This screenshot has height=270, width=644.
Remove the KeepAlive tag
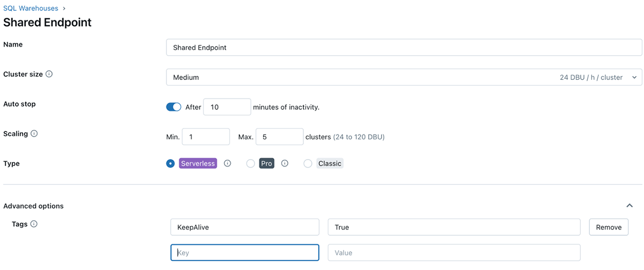tap(609, 227)
